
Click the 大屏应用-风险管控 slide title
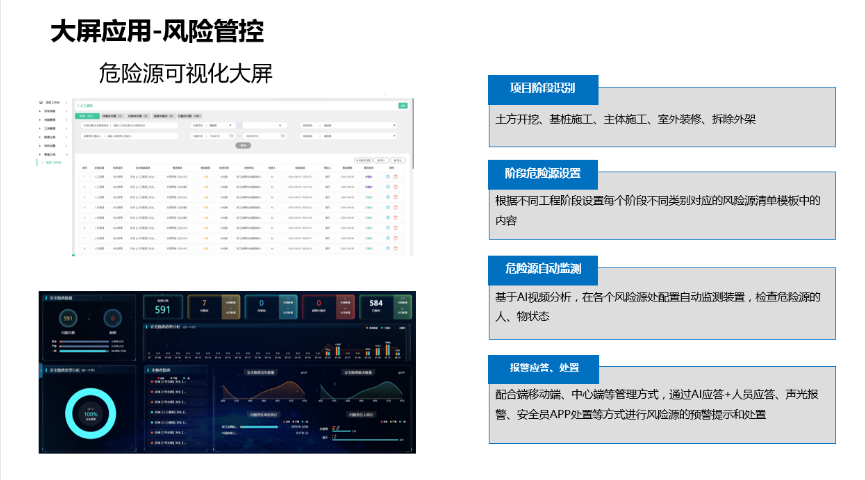[157, 31]
